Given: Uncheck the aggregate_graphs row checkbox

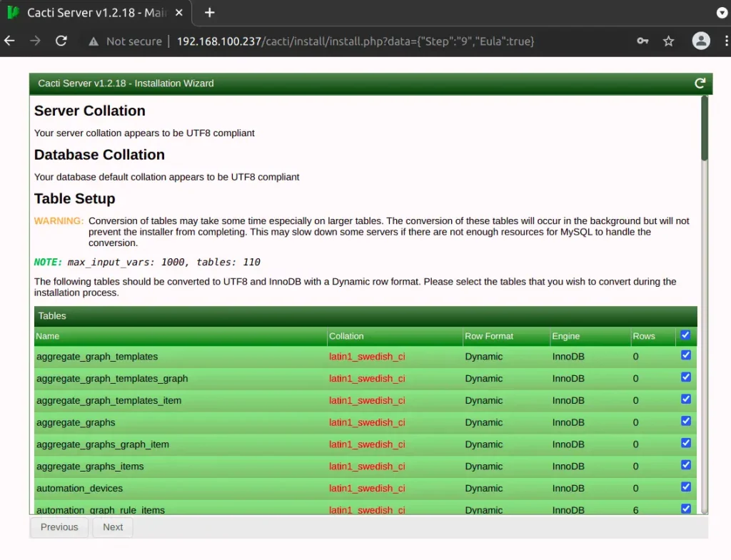Looking at the screenshot, I should (x=685, y=421).
